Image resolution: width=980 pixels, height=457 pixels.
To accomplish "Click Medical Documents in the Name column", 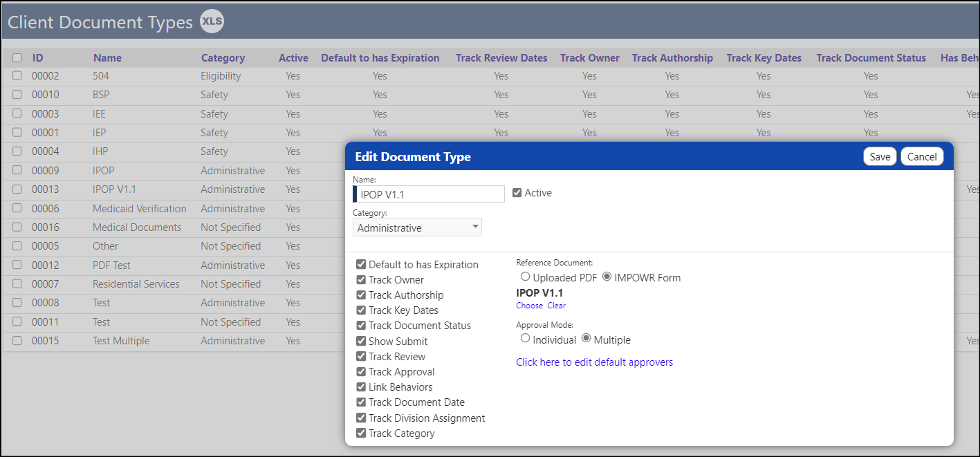I will pyautogui.click(x=137, y=227).
